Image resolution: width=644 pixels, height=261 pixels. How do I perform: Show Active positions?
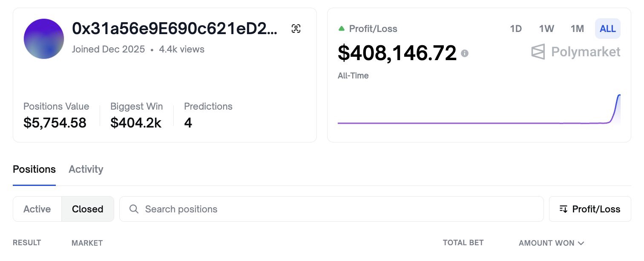tap(37, 209)
